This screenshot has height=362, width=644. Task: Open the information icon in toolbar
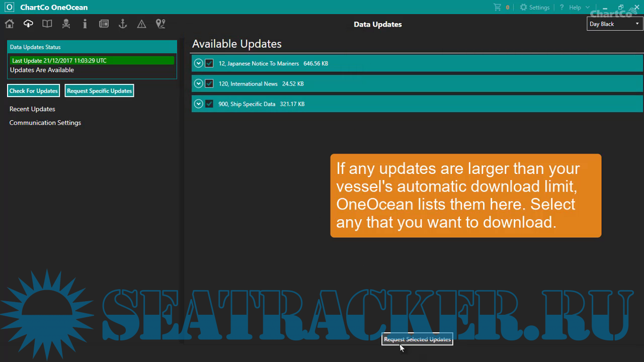pos(85,24)
